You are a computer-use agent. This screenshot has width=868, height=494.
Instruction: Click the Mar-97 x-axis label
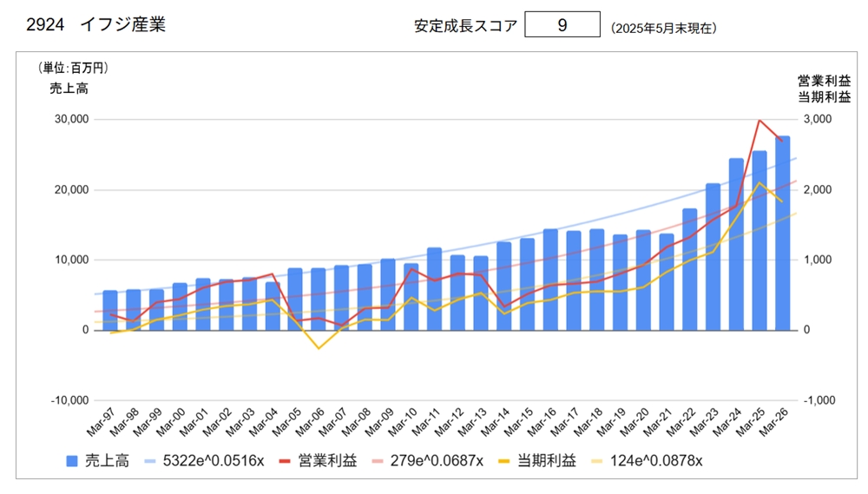pos(100,422)
